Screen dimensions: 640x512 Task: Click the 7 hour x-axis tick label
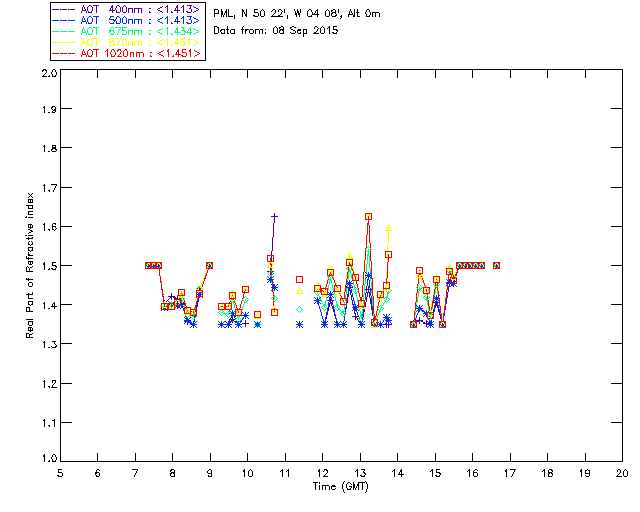tap(135, 473)
